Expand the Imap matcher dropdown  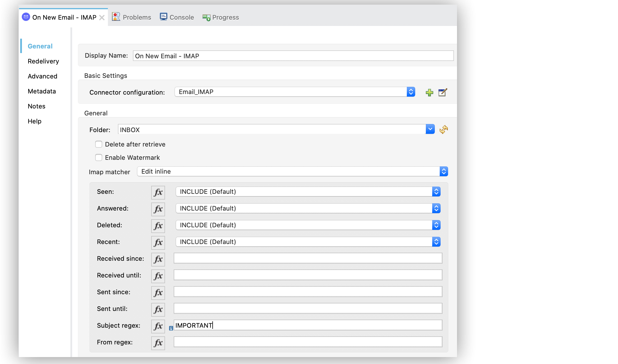coord(444,171)
